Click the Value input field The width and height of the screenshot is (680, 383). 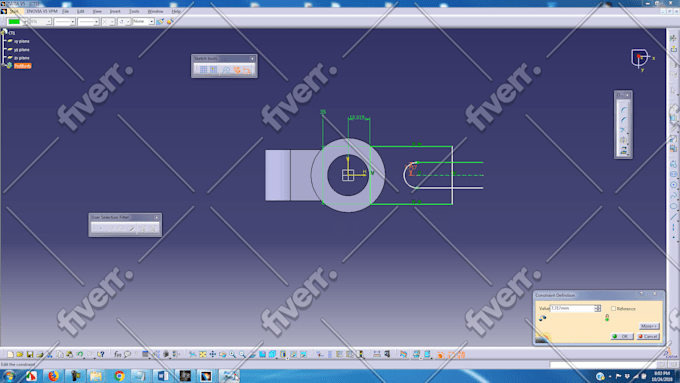coord(572,308)
